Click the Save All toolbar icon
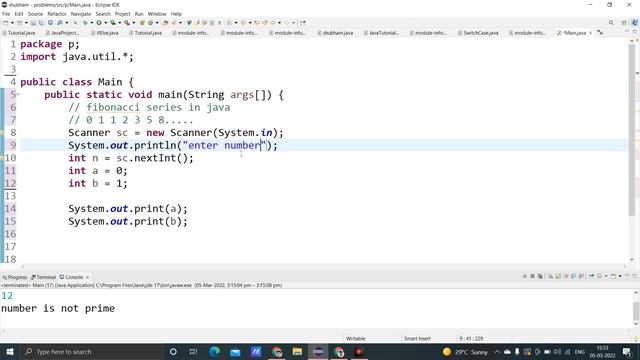 point(41,23)
